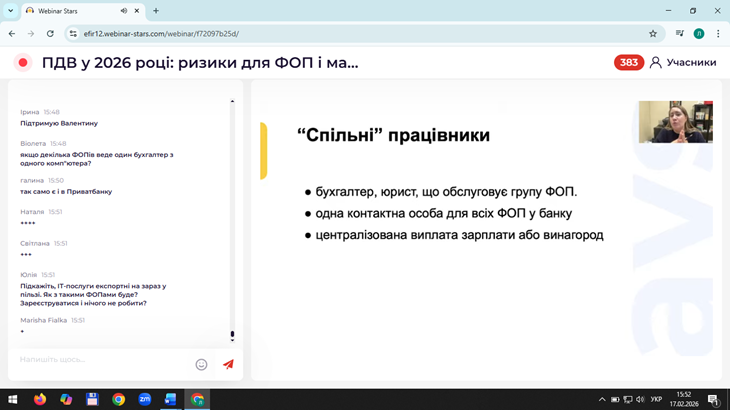Open site information icon in address bar
This screenshot has width=730, height=410.
tap(73, 33)
